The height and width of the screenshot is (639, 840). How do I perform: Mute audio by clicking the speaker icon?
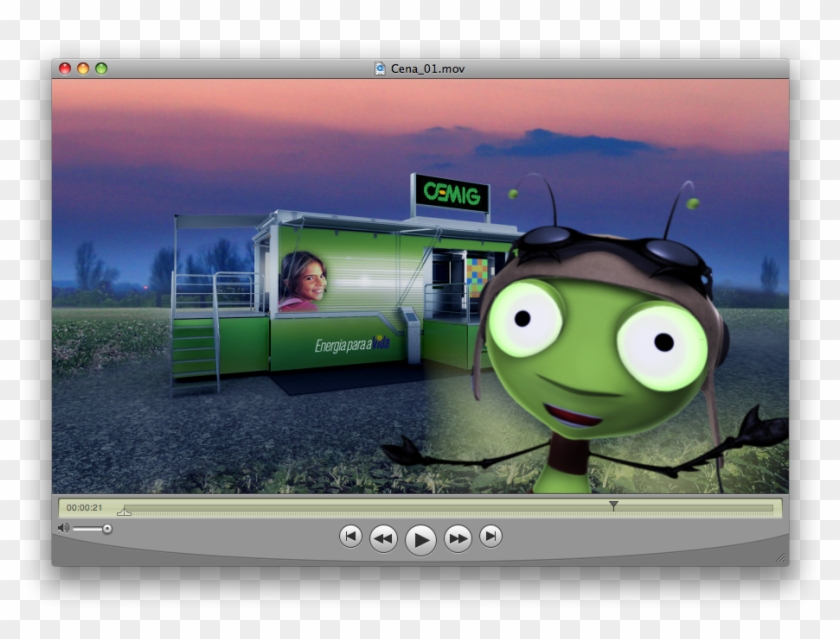point(63,527)
